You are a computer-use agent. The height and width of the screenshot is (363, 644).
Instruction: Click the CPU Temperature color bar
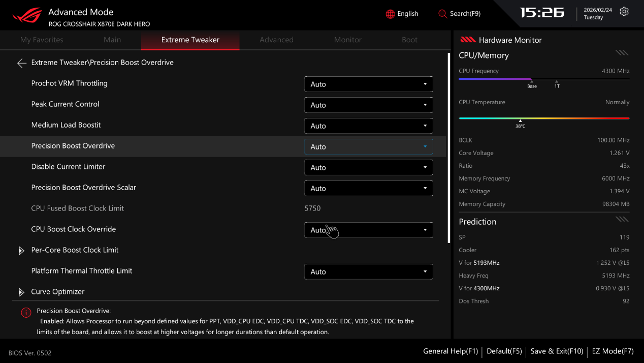543,118
